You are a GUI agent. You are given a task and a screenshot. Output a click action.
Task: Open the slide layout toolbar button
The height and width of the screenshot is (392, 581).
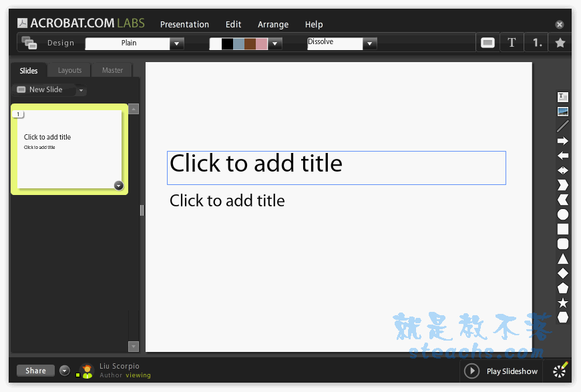[488, 43]
